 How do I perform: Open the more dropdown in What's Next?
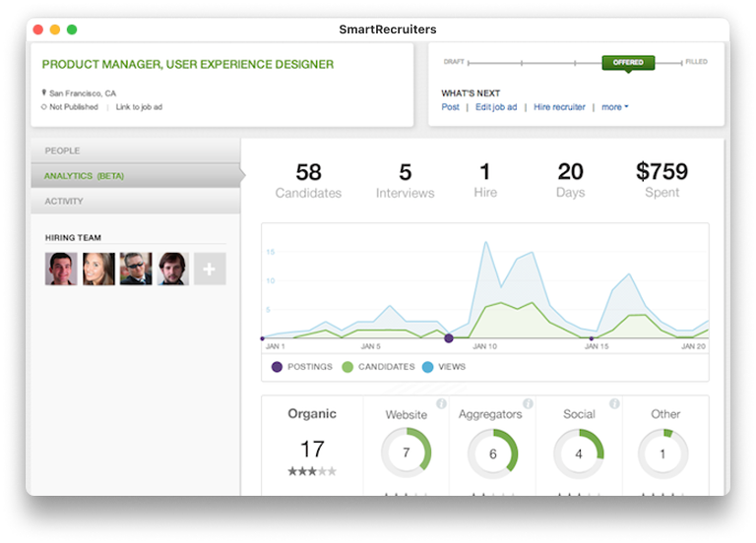[614, 107]
